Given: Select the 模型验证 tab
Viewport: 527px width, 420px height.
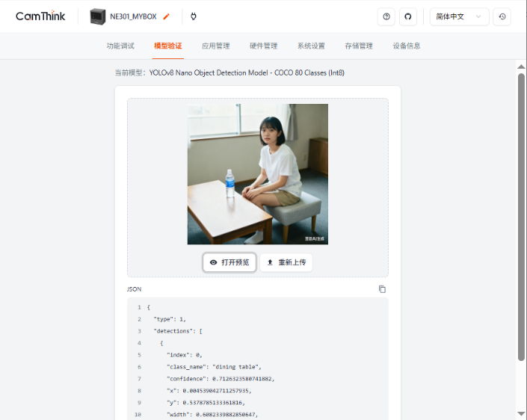Looking at the screenshot, I should click(168, 46).
